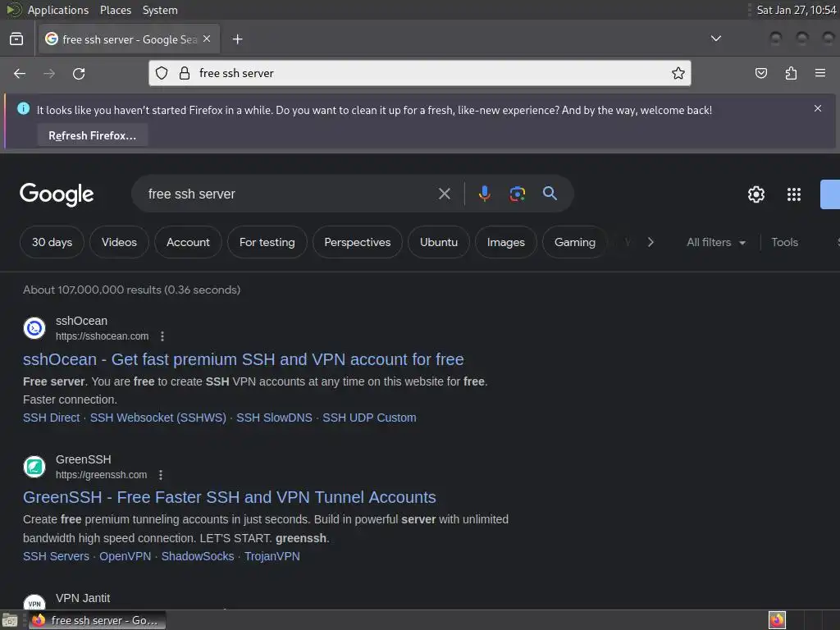The width and height of the screenshot is (840, 630).
Task: Click the Refresh Firefox button
Action: point(92,135)
